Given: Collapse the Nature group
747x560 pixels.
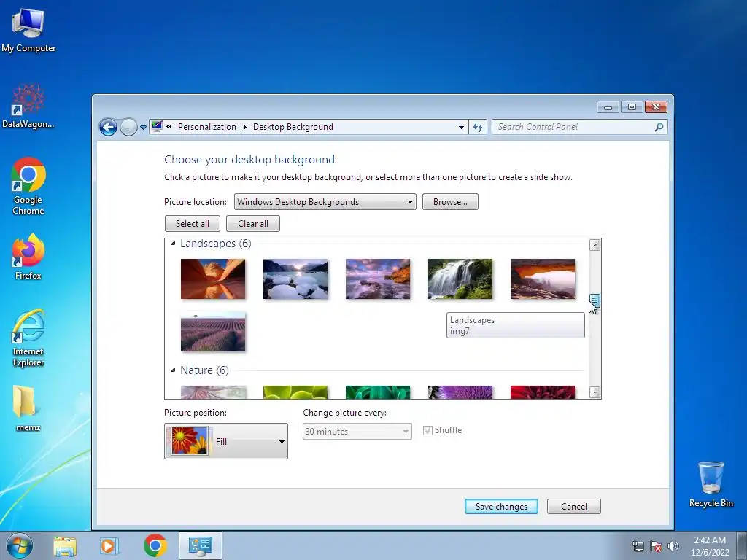Looking at the screenshot, I should point(173,370).
